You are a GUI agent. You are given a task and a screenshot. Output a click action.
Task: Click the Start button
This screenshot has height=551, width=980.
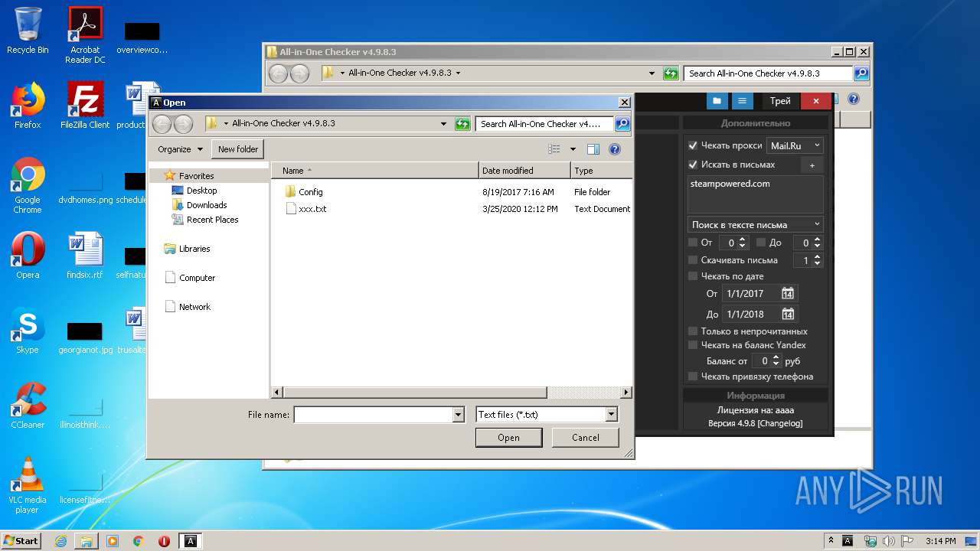[x=21, y=541]
